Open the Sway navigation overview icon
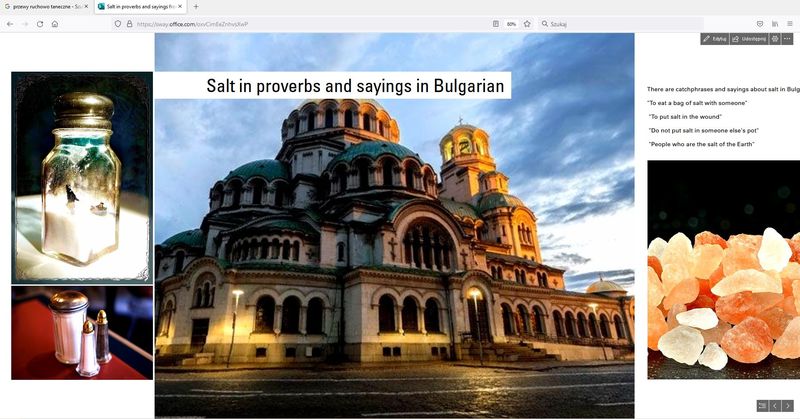800x419 pixels. 762,406
